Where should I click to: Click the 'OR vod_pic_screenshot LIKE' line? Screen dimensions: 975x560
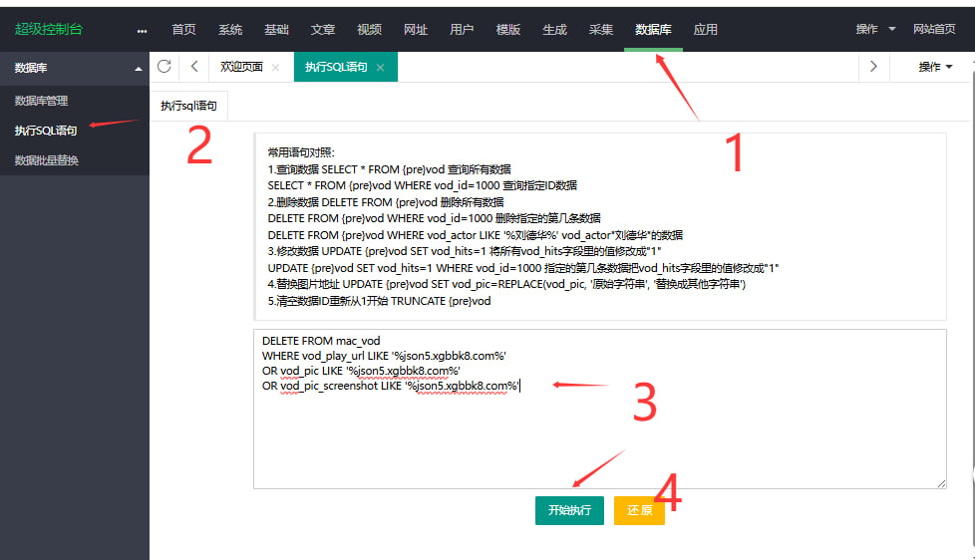(391, 386)
